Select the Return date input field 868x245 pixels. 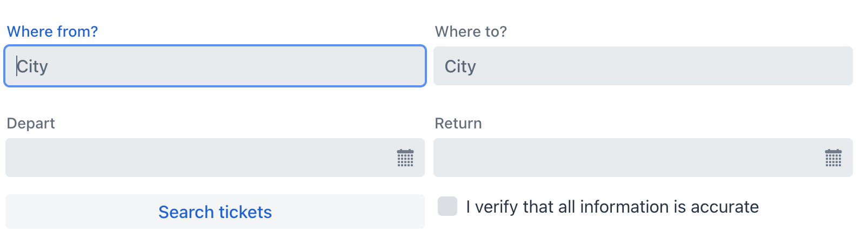click(x=627, y=158)
